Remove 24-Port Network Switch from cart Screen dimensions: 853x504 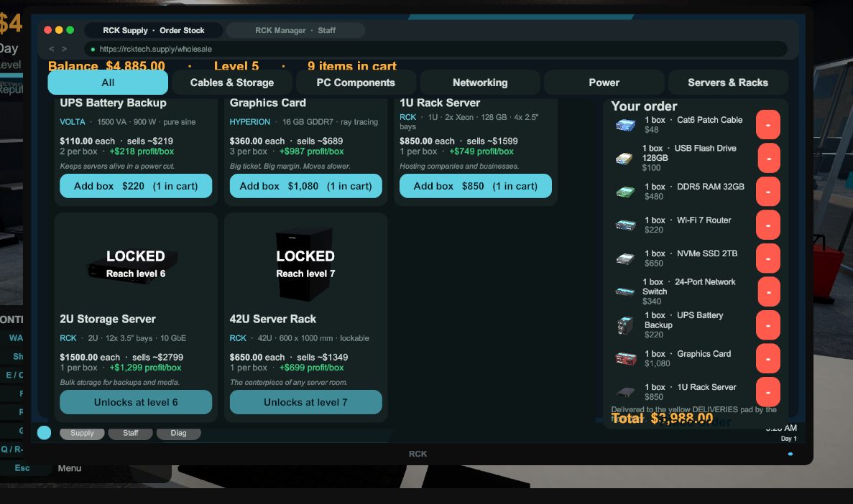click(x=769, y=292)
